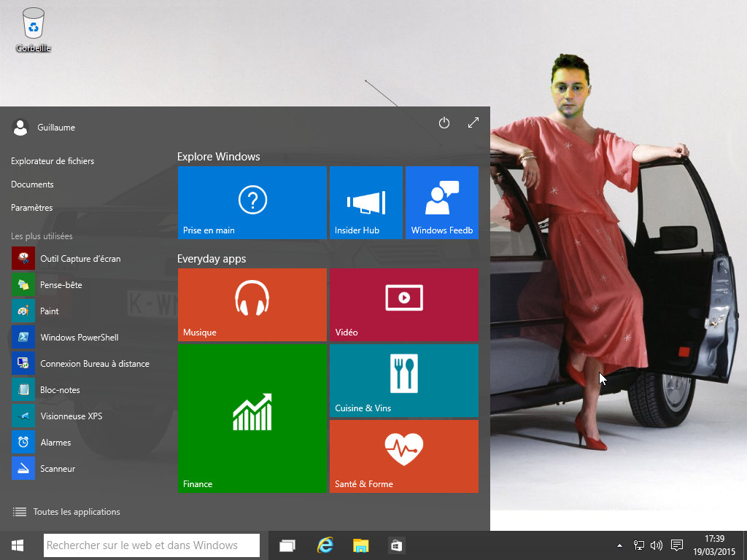The width and height of the screenshot is (747, 560).
Task: Launch the Vidéo tile
Action: (403, 305)
